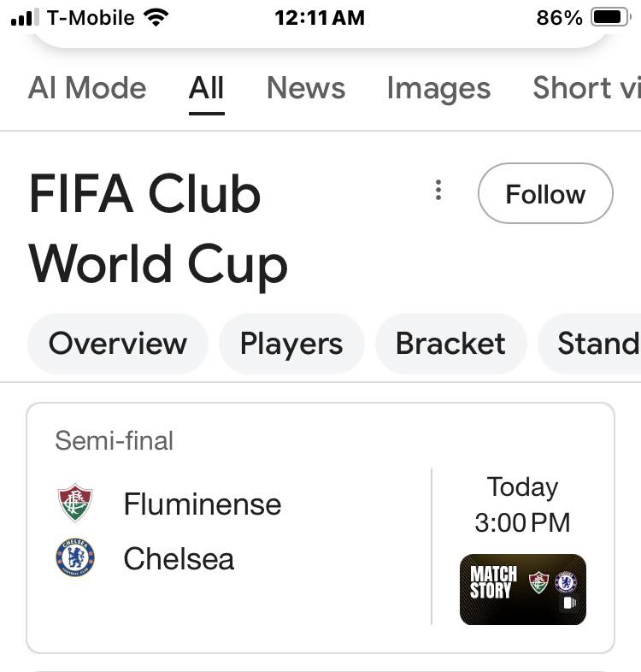Tap the Wi-Fi status icon
641x672 pixels.
pyautogui.click(x=156, y=18)
